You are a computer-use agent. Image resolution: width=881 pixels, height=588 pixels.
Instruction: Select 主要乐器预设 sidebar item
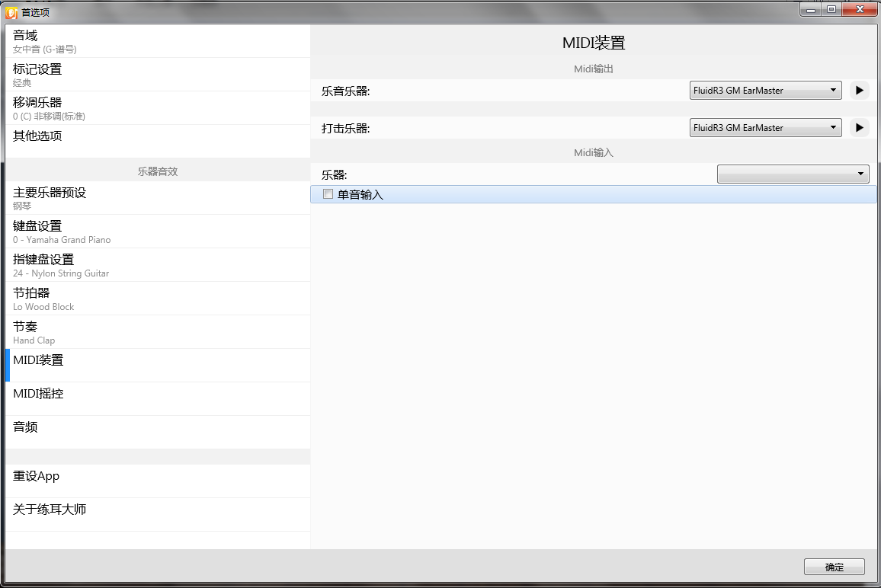coord(157,198)
